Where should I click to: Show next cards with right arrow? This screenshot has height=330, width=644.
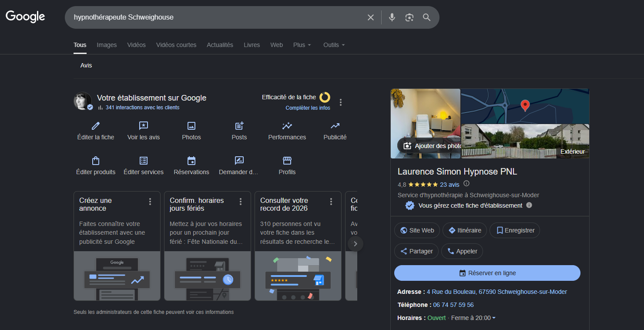(355, 244)
